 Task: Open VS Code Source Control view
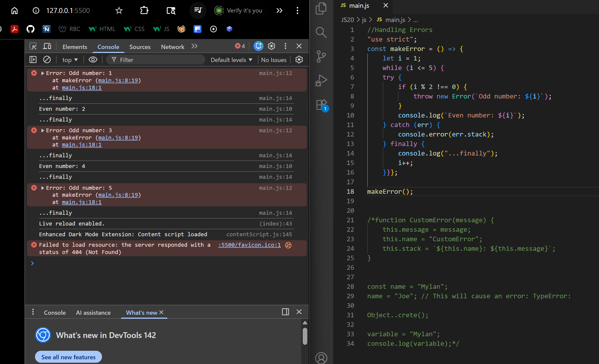point(321,56)
